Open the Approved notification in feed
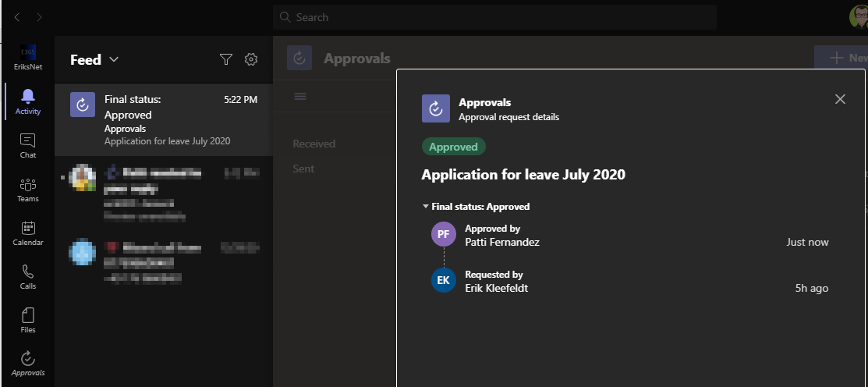Screen dimensions: 868x387 tap(164, 119)
